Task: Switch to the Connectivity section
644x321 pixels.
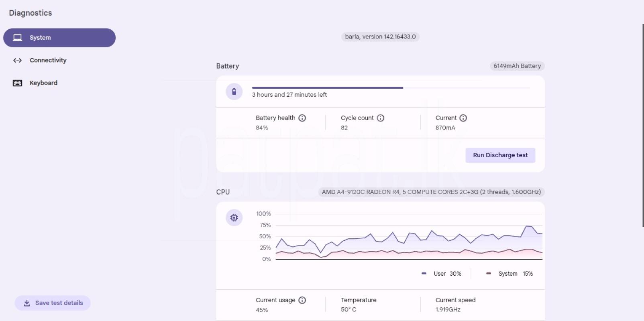Action: [48, 60]
